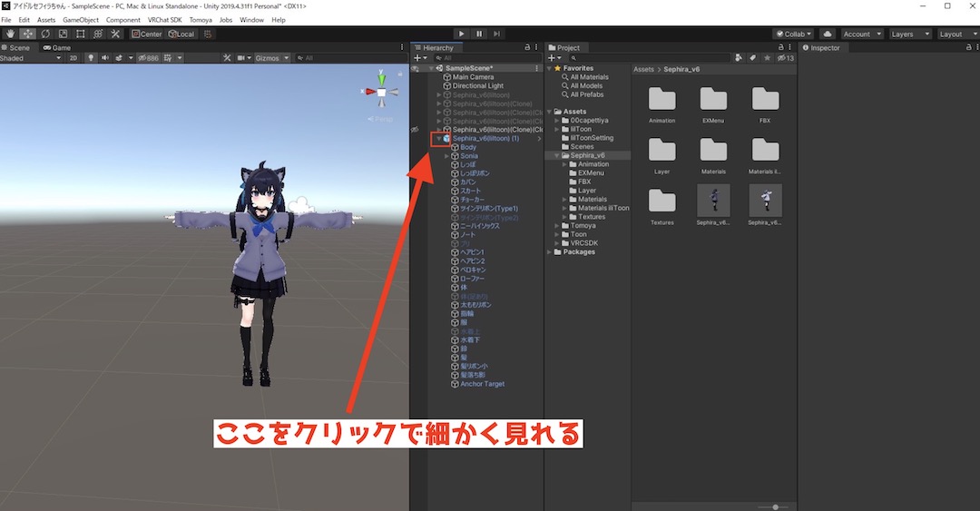Open the GameObject menu
This screenshot has width=980, height=511.
pos(81,20)
